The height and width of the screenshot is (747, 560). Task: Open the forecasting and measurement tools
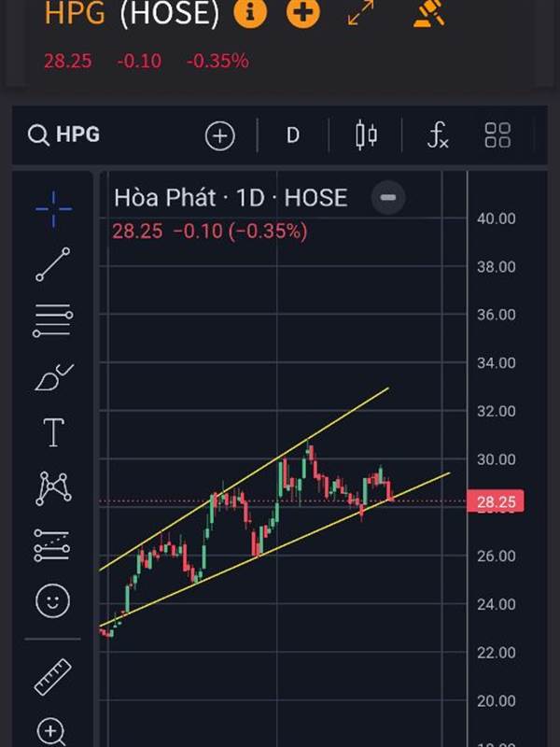click(x=53, y=544)
